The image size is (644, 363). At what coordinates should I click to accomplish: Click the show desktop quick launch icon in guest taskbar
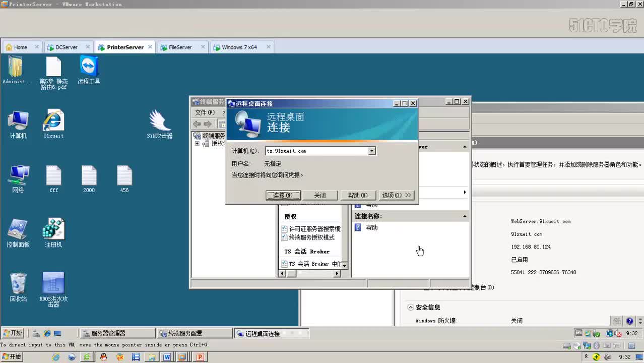click(x=57, y=333)
